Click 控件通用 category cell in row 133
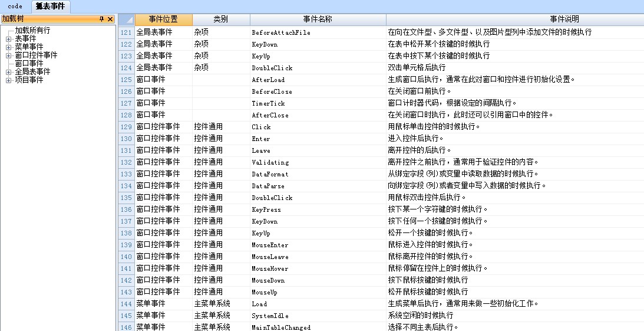This screenshot has height=331, width=644. 221,174
